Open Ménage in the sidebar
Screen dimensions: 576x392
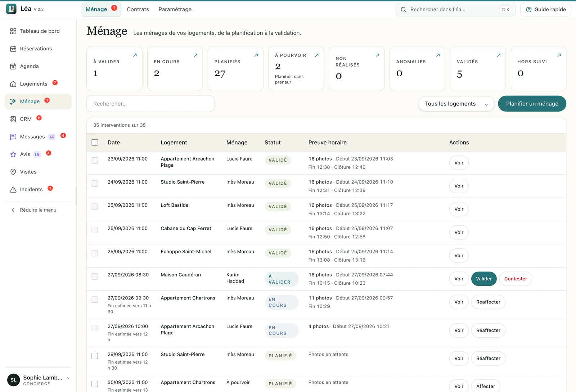pos(38,102)
